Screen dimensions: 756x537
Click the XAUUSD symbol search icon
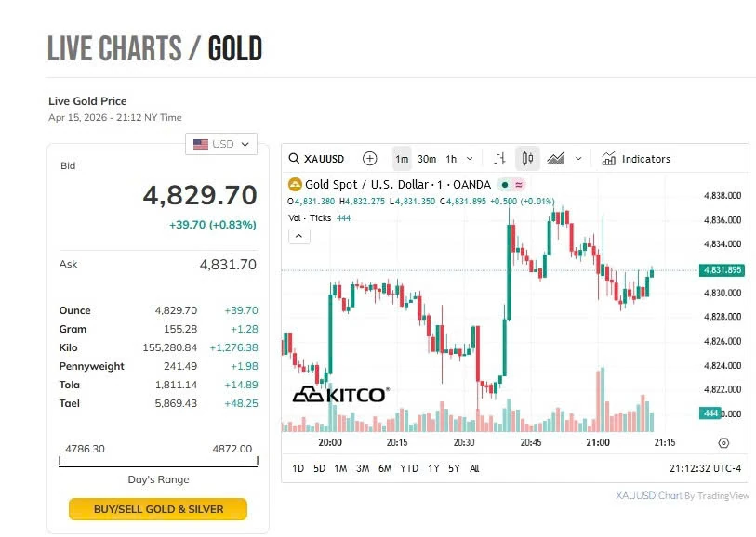(x=294, y=159)
